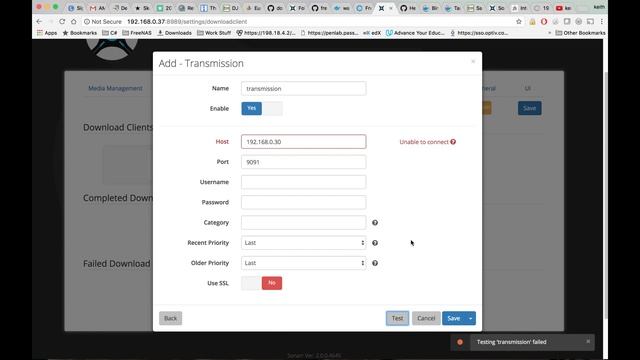The image size is (640, 360).
Task: Click the Not Secure site info indicator
Action: tap(102, 21)
